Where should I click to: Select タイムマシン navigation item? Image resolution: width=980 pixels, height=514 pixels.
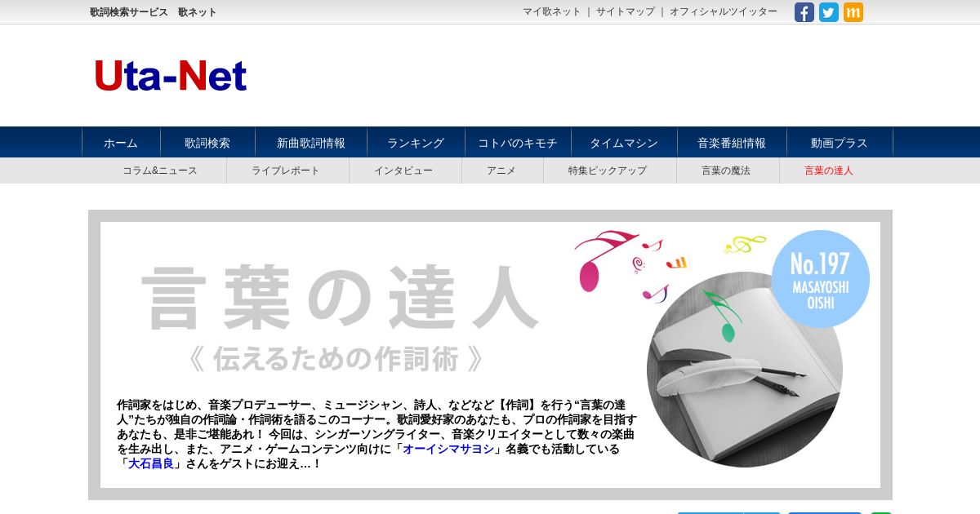click(624, 143)
